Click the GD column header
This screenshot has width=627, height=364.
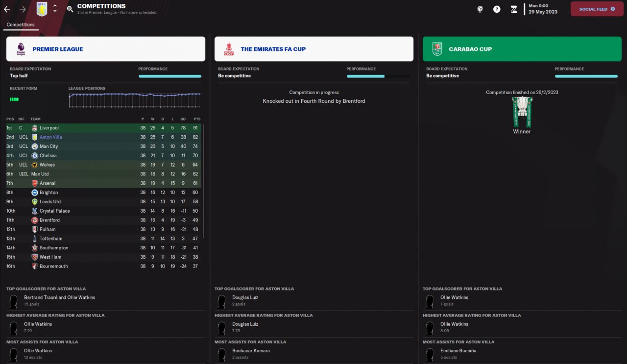(x=183, y=119)
